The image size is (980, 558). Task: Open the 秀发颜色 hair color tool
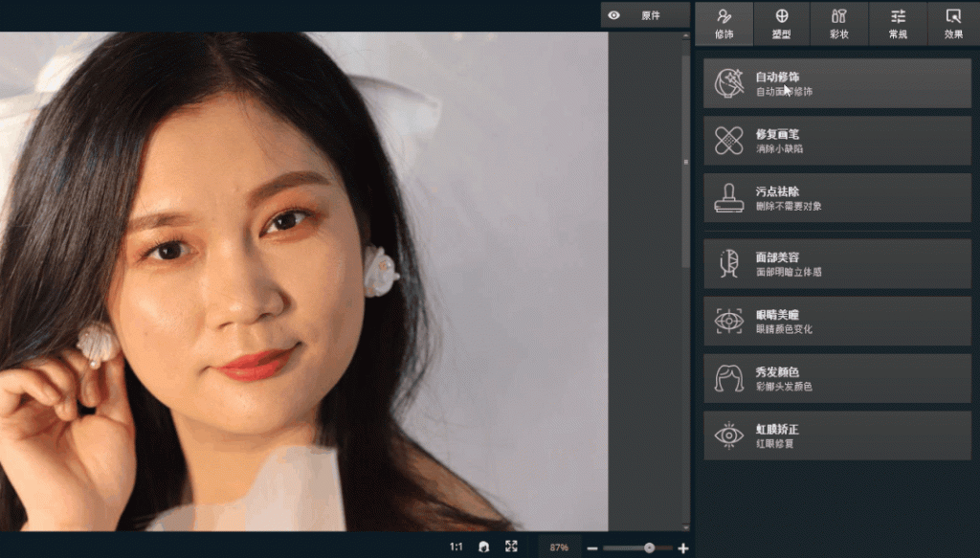729,378
